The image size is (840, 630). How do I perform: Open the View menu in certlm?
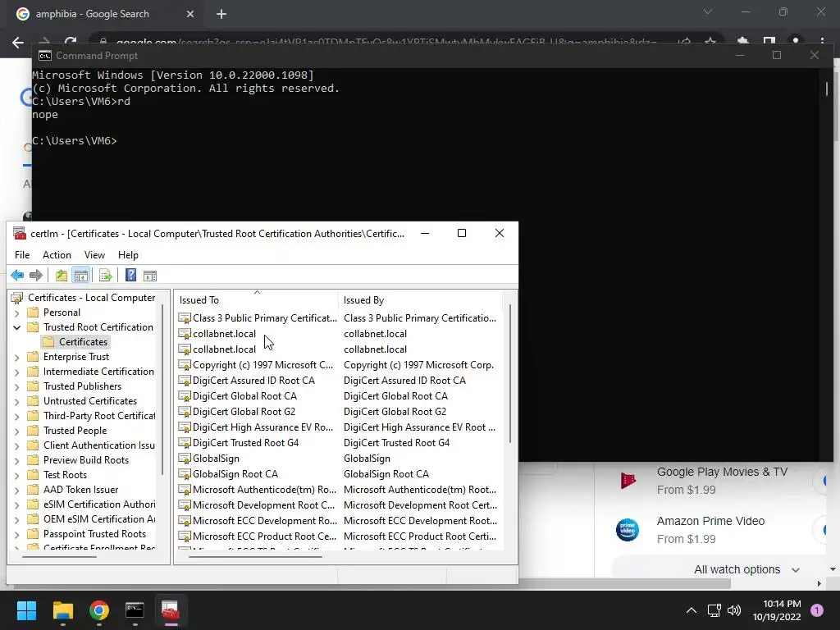pyautogui.click(x=94, y=255)
